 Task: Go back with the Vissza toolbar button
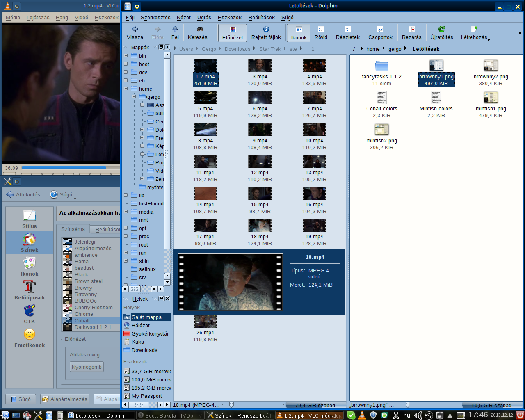coord(135,33)
